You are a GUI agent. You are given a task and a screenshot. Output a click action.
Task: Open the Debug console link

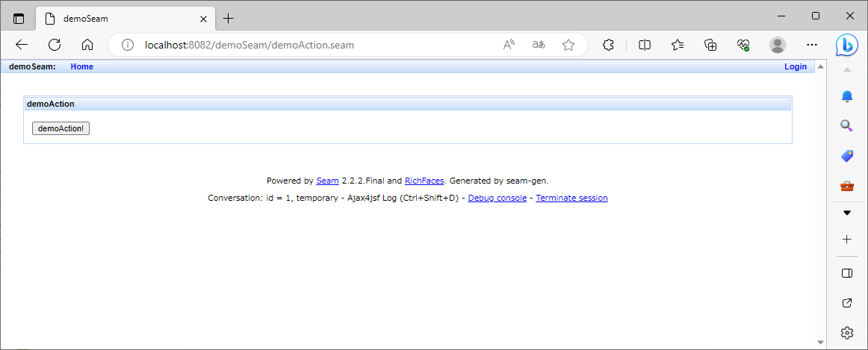click(x=497, y=198)
